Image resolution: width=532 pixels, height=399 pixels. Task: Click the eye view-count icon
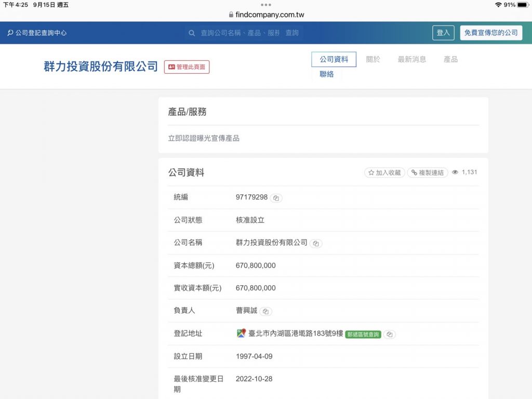tap(455, 172)
